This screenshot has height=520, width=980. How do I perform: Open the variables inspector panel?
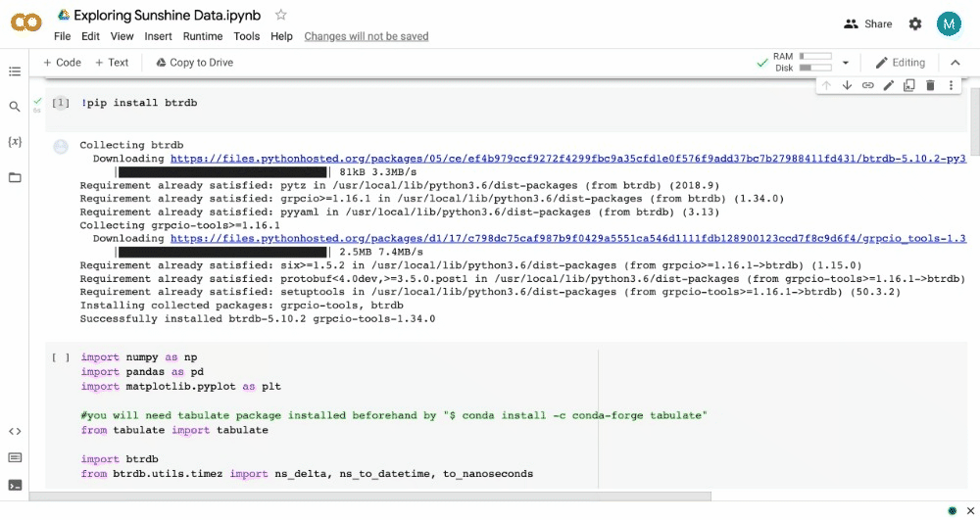coord(15,142)
